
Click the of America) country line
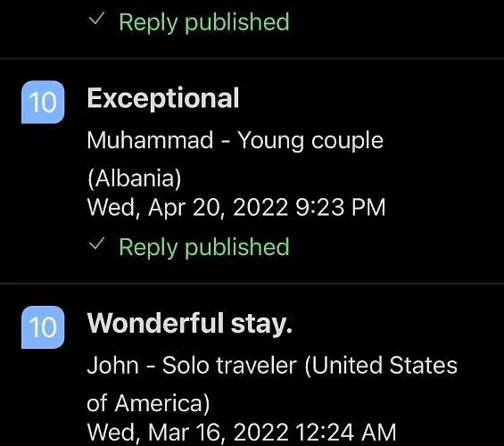point(148,403)
